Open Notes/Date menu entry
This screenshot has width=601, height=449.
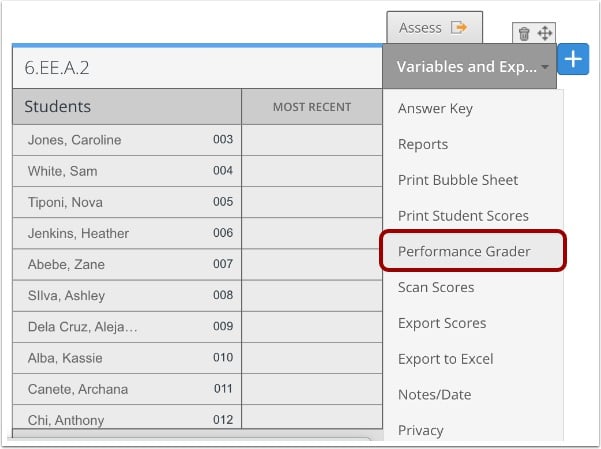[435, 395]
